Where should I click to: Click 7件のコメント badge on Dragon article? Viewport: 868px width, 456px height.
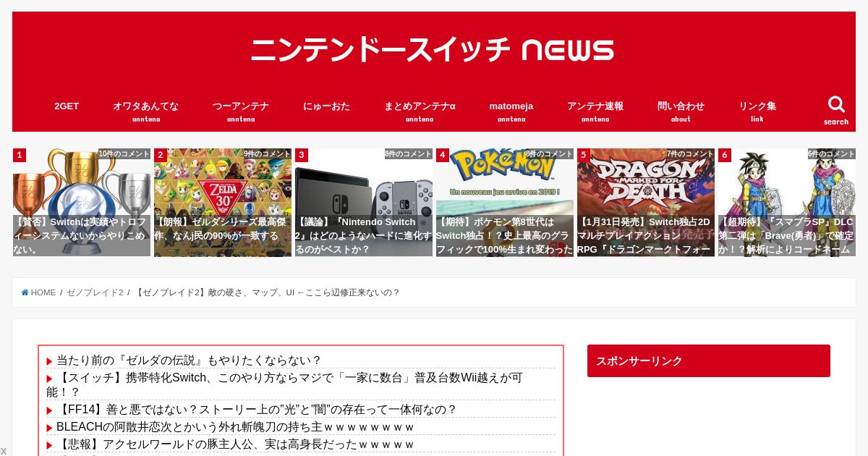coord(690,154)
